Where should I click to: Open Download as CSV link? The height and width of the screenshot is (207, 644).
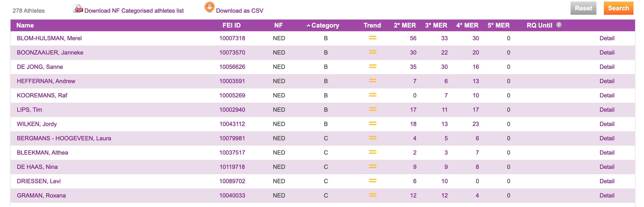point(240,11)
